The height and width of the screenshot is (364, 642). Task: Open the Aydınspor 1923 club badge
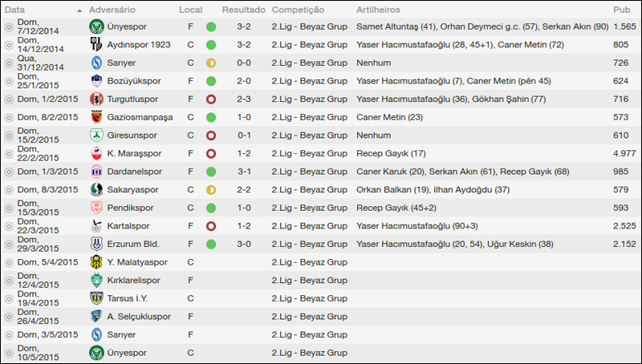[x=96, y=44]
